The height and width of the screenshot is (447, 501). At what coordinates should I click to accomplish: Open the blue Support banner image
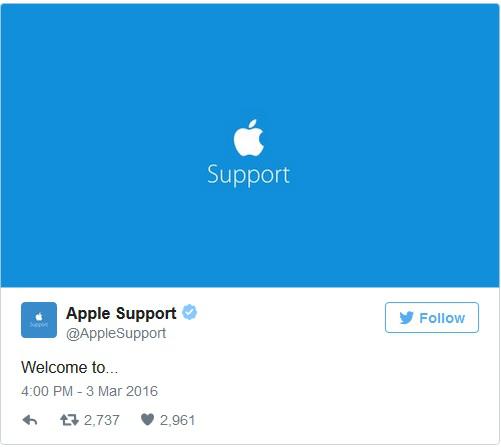[x=250, y=146]
